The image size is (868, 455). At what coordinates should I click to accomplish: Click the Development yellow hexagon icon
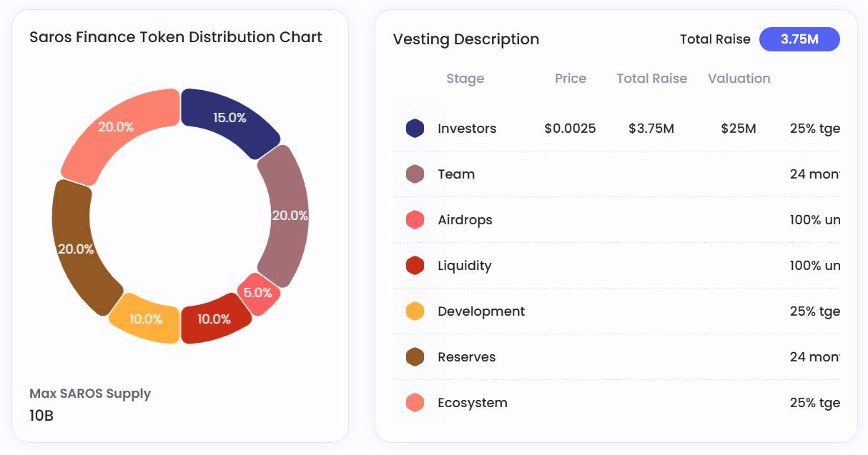tap(415, 311)
